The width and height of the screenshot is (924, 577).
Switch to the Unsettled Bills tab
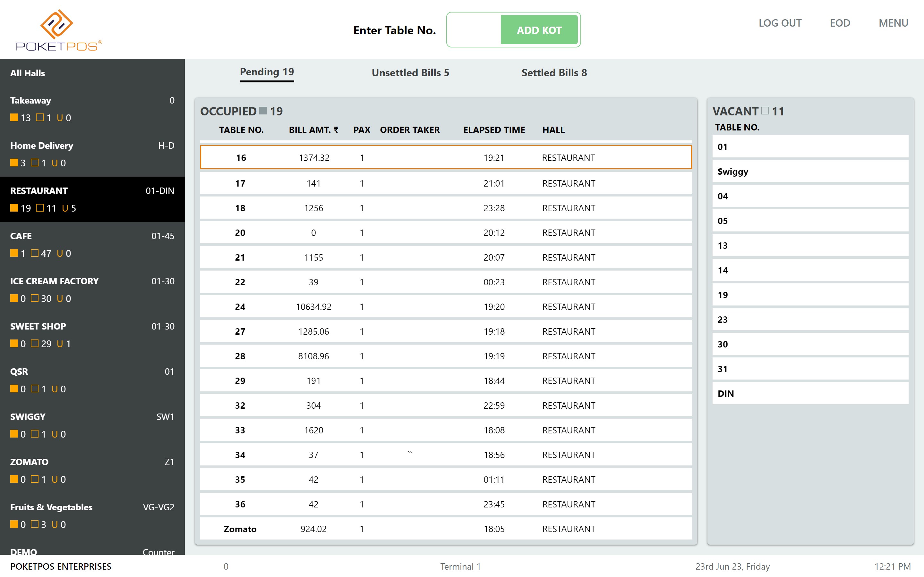410,72
